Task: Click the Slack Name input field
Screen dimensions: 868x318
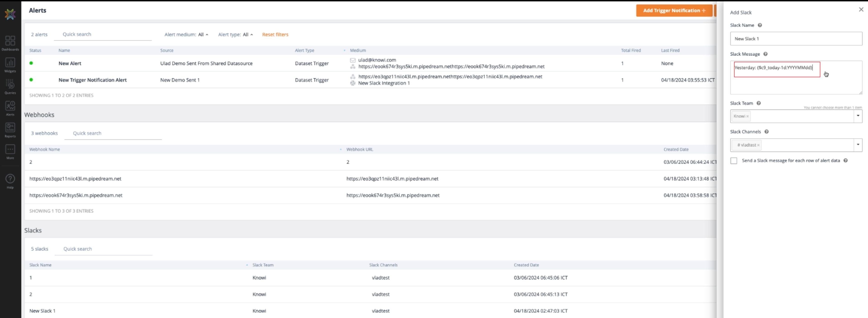Action: click(x=796, y=39)
